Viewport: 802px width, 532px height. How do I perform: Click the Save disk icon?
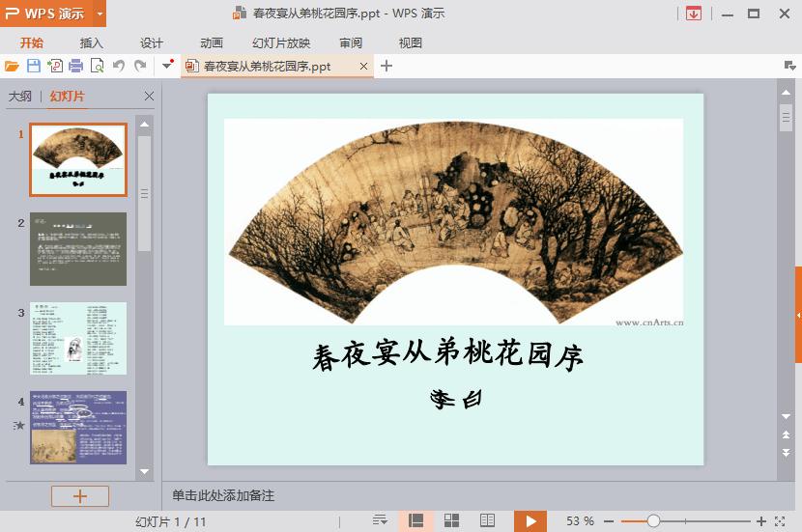tap(34, 66)
